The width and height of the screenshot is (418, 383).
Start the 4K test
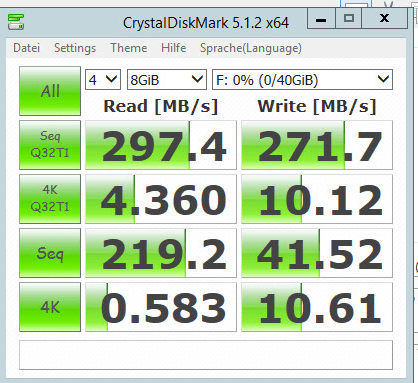point(50,307)
